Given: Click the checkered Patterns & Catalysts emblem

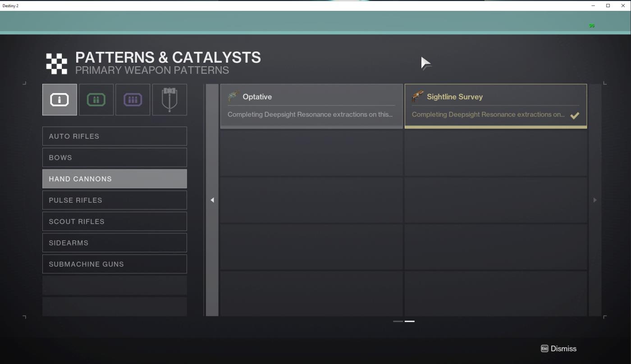Looking at the screenshot, I should tap(56, 63).
